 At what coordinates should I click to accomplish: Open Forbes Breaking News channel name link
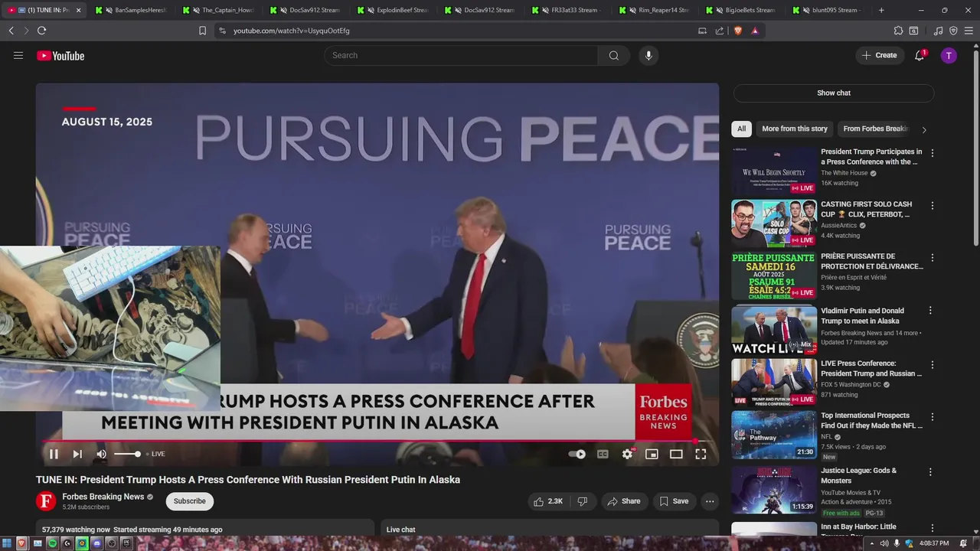(103, 497)
